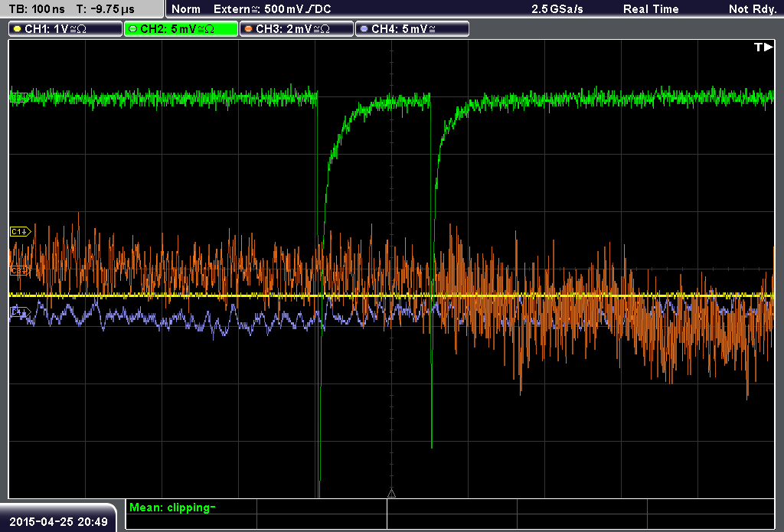Click the trigger time triangle marker at the bottom

coord(391,494)
